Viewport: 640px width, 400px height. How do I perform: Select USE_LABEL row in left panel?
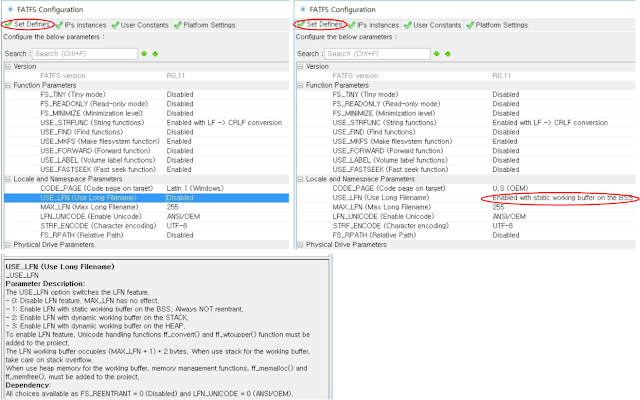(x=147, y=160)
